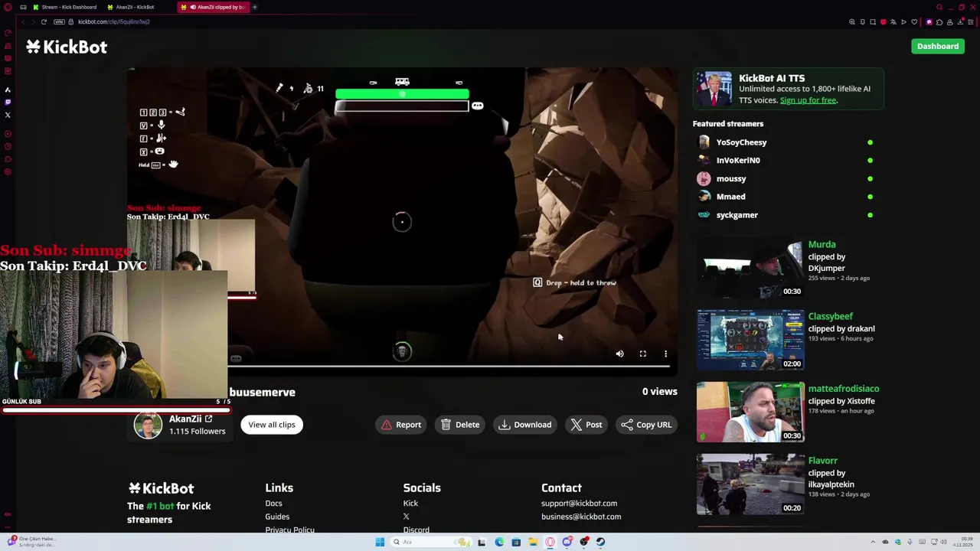This screenshot has width=980, height=551.
Task: Open the Kick socials link
Action: click(x=410, y=504)
